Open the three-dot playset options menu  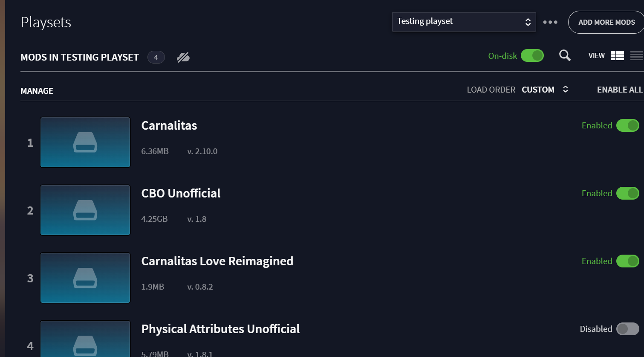(550, 22)
